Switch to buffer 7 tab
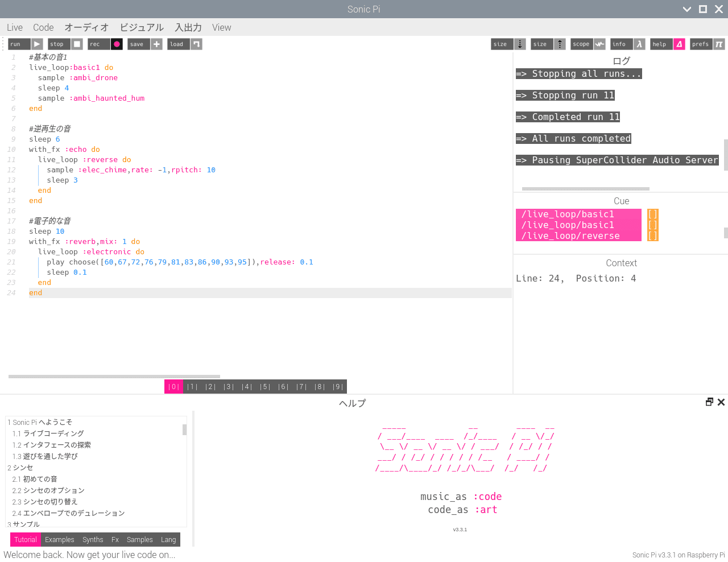Viewport: 728px width, 562px height. pos(301,387)
